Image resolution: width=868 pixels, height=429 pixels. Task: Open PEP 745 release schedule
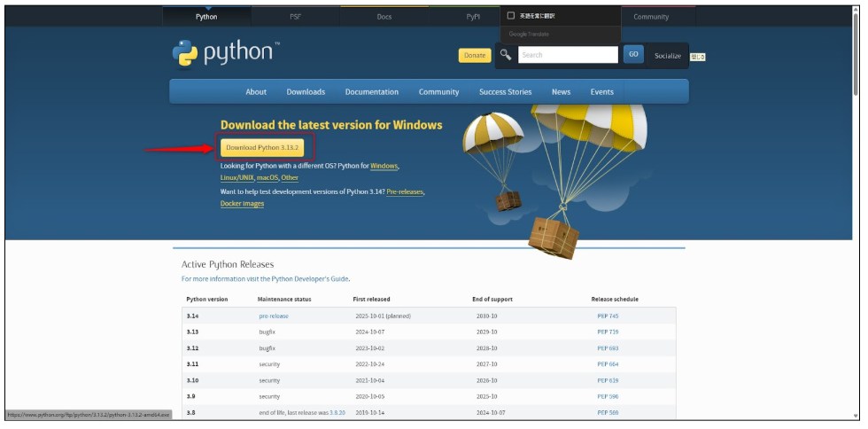pos(608,316)
